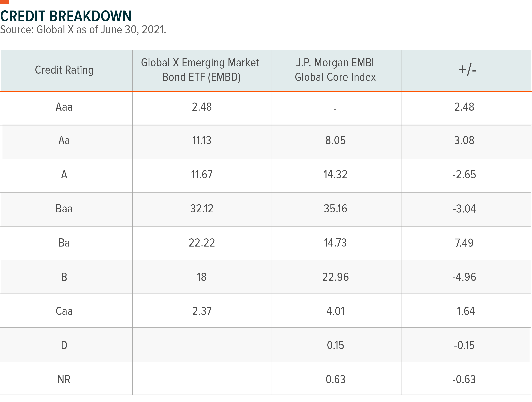Screen dimensions: 532x402
Task: Select the -4.96 difference value
Action: (x=464, y=277)
